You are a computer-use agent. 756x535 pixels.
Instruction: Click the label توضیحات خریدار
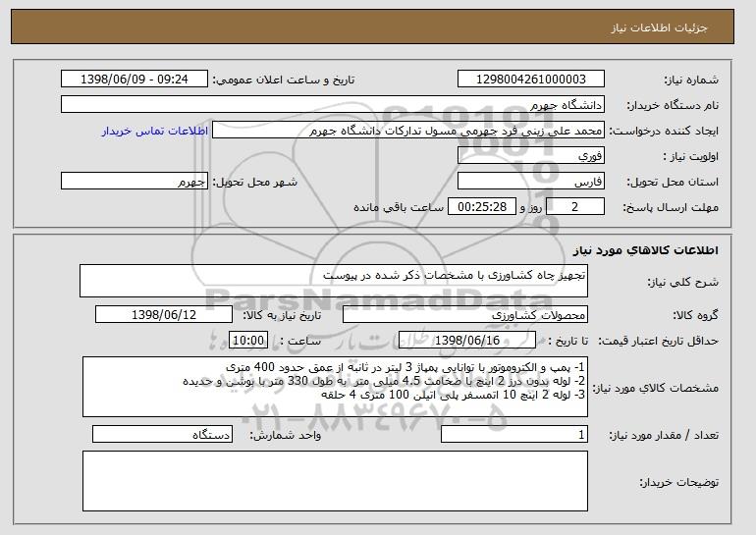pos(678,482)
